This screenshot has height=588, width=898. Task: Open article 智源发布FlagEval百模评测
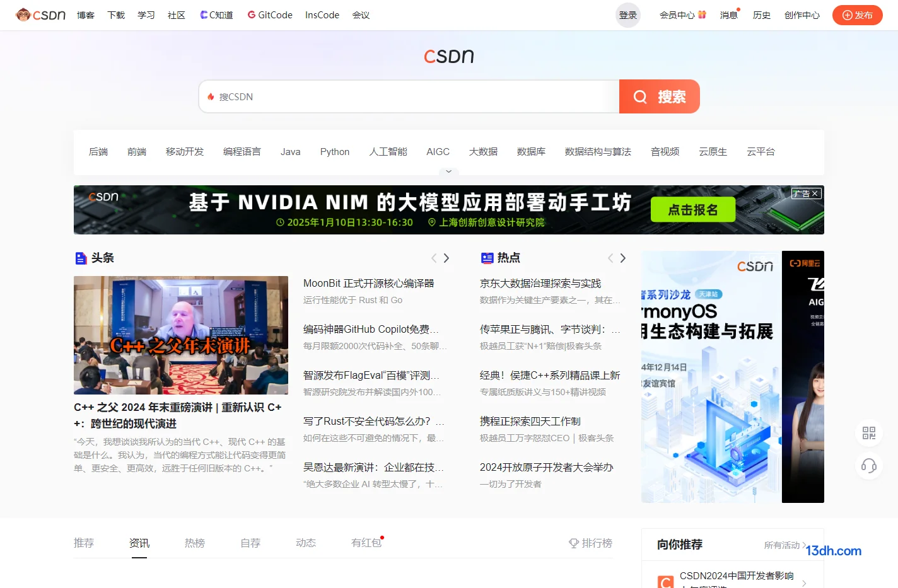(x=371, y=376)
